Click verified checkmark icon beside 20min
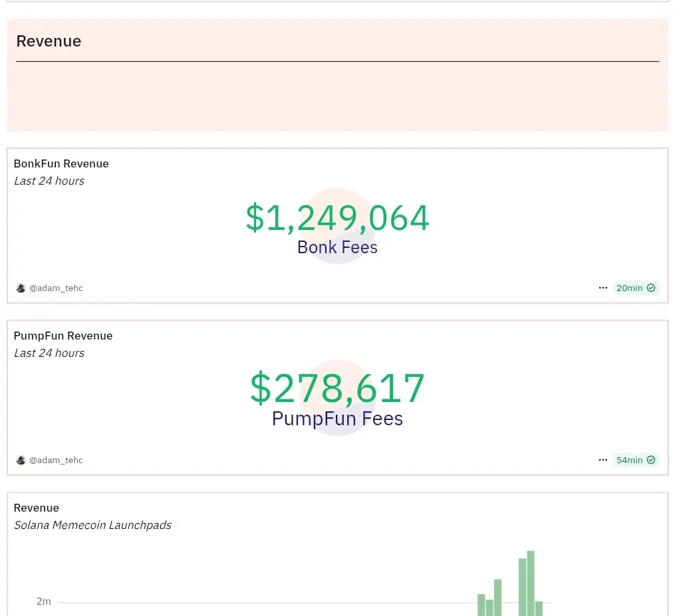Image resolution: width=683 pixels, height=616 pixels. (651, 288)
